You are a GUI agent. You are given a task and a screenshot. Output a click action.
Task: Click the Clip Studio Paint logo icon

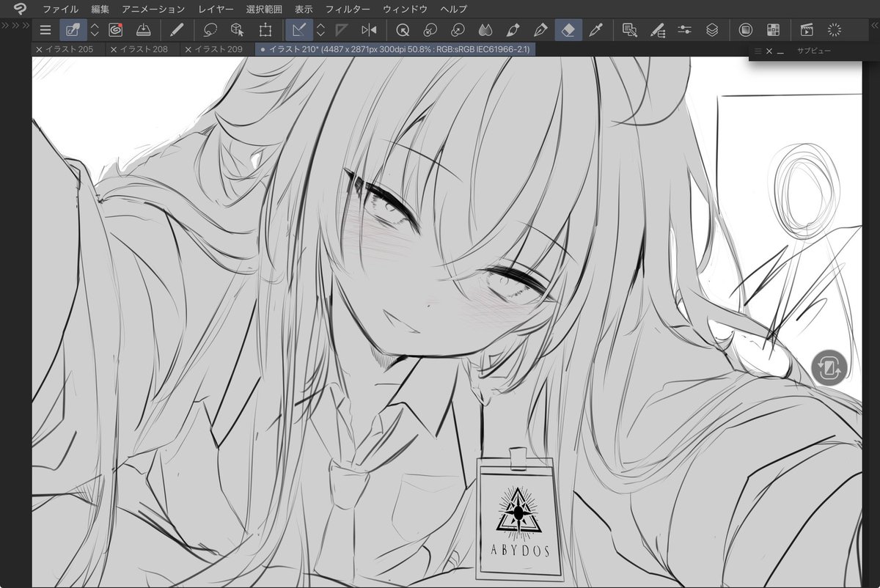click(x=20, y=9)
